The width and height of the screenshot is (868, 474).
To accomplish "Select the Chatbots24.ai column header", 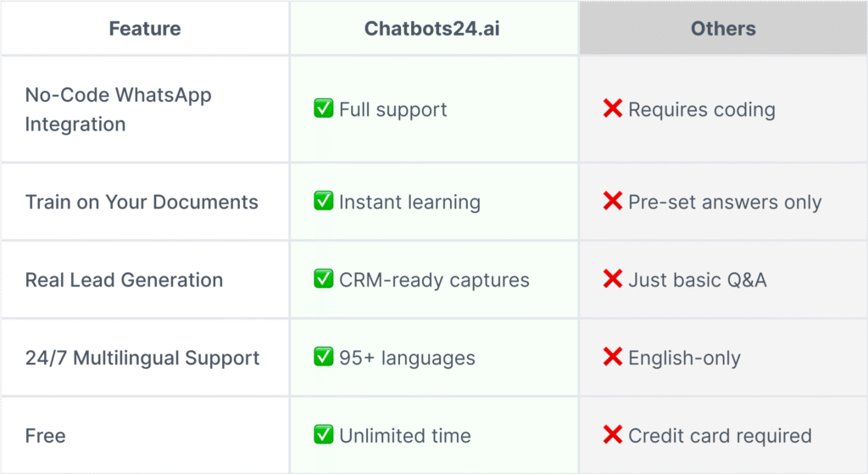I will click(434, 28).
